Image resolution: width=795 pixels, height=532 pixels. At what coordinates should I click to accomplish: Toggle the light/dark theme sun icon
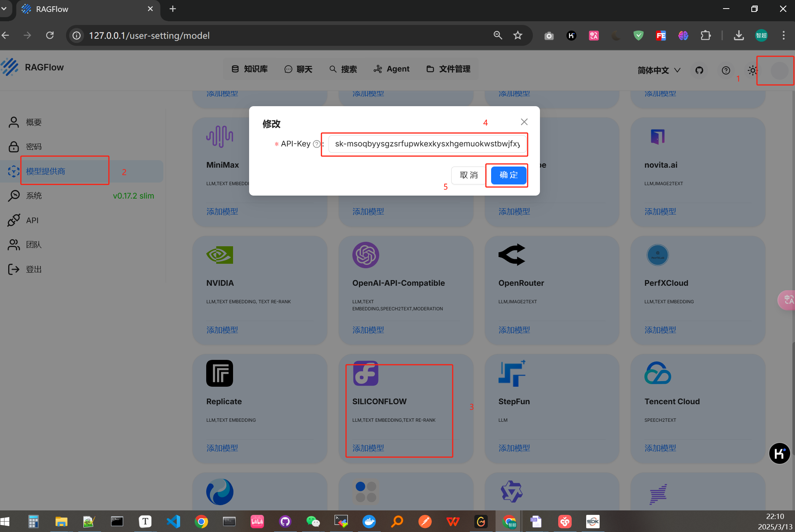pyautogui.click(x=752, y=70)
